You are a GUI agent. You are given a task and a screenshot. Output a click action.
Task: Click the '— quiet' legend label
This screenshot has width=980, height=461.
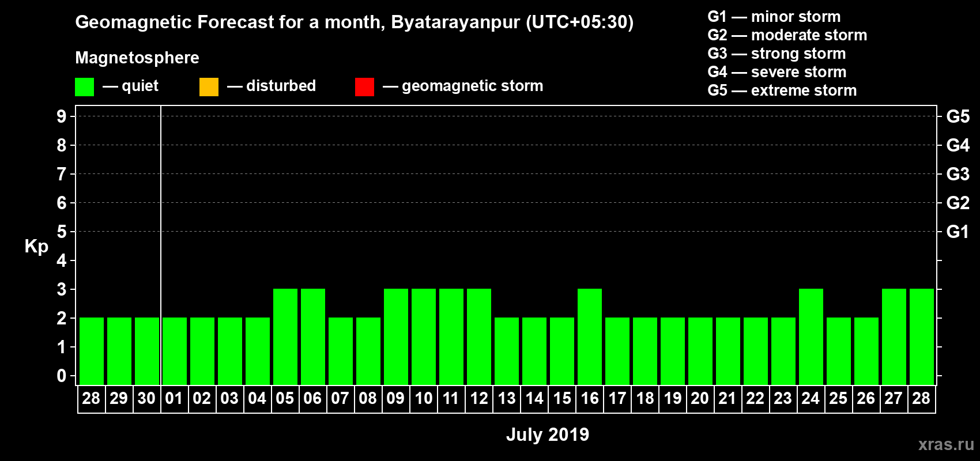pos(130,86)
